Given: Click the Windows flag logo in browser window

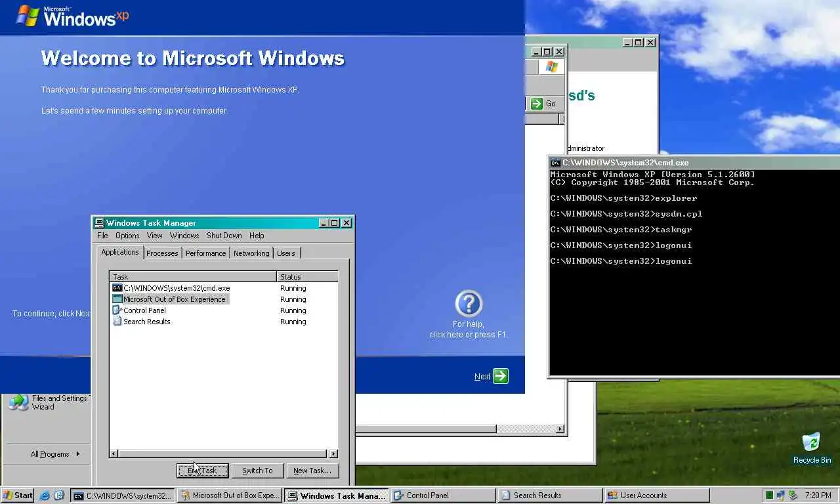Looking at the screenshot, I should click(x=551, y=67).
